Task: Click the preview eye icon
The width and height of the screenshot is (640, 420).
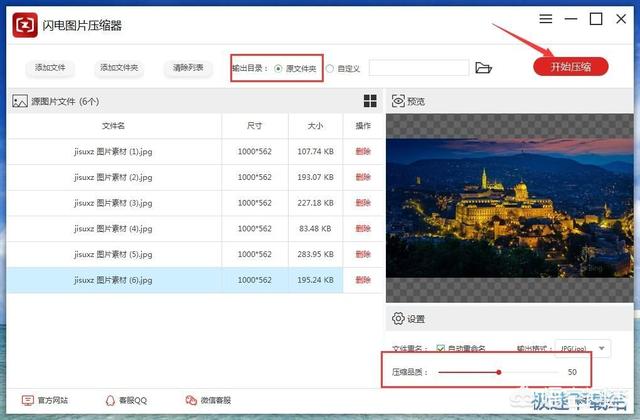Action: [397, 101]
